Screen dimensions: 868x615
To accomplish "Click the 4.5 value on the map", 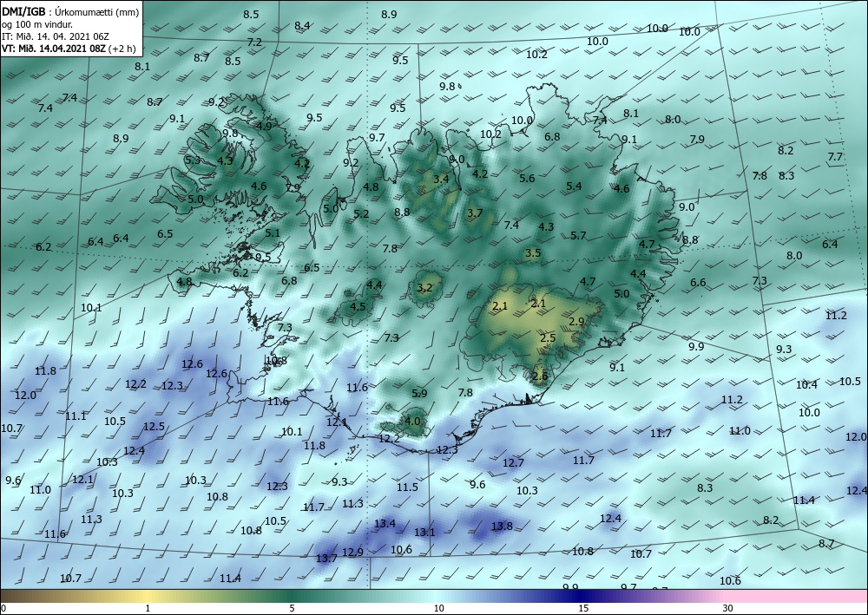I will (x=358, y=307).
